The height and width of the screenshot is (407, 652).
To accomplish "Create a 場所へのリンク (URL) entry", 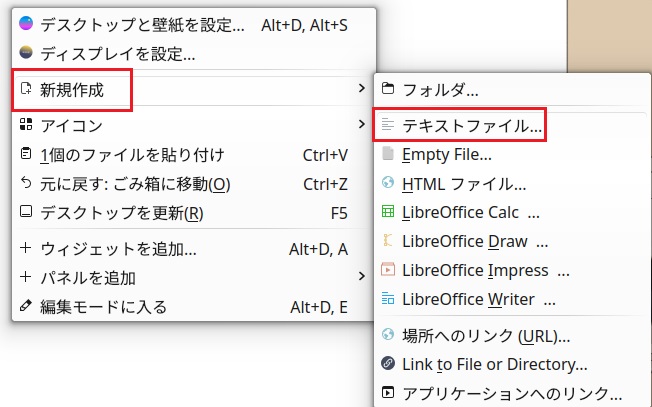I will 486,335.
